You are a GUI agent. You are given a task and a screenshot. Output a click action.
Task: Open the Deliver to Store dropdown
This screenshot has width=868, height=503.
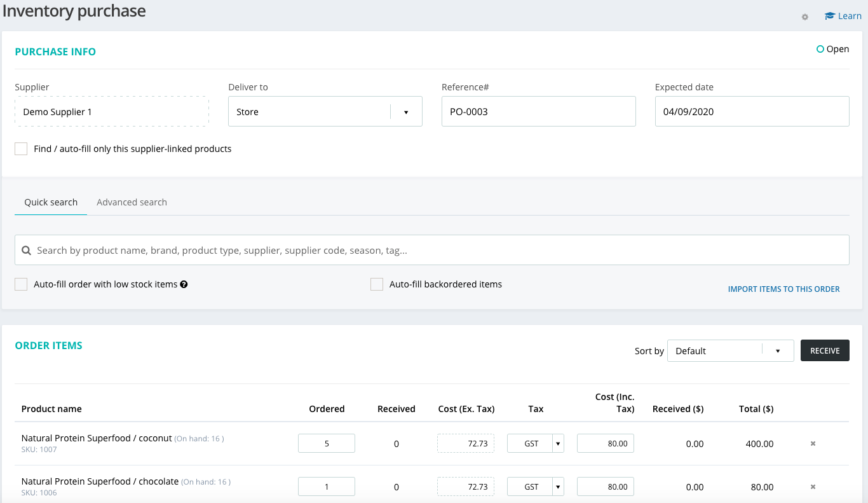[325, 111]
